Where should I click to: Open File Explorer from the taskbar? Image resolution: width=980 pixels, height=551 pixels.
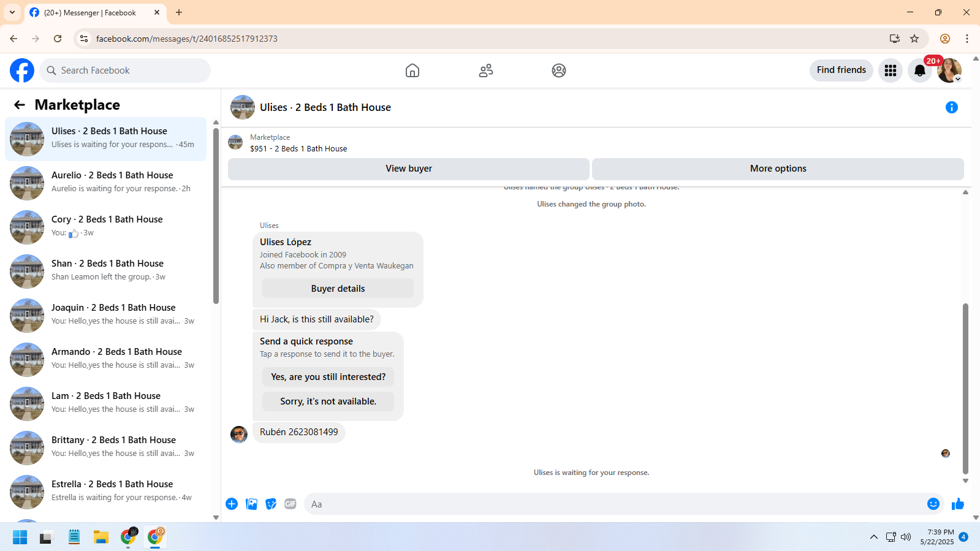(x=101, y=537)
